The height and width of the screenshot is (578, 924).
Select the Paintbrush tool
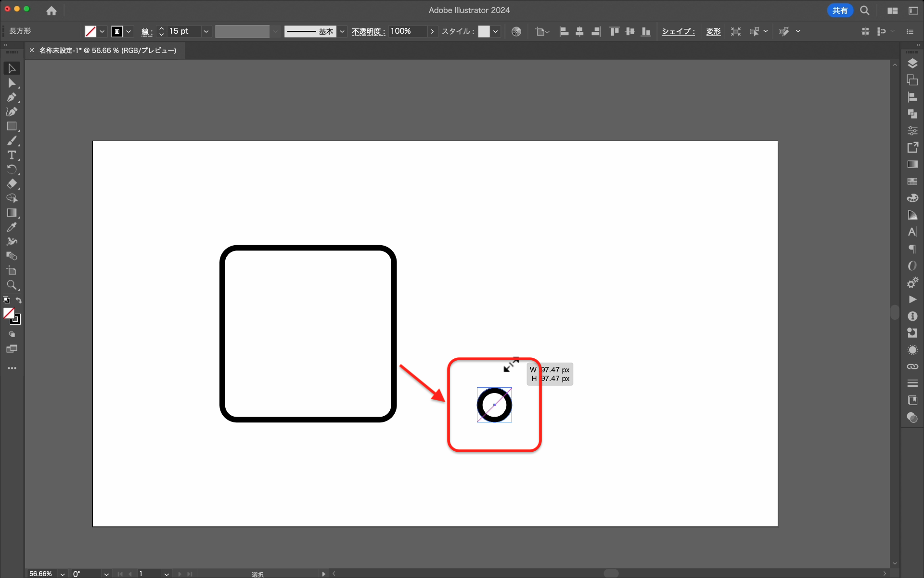(12, 141)
